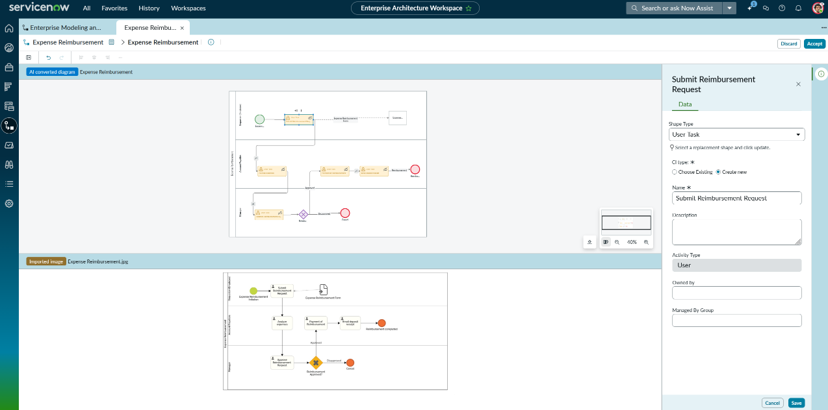Viewport: 828px width, 410px height.
Task: Open the settings gear in left sidebar
Action: 9,203
